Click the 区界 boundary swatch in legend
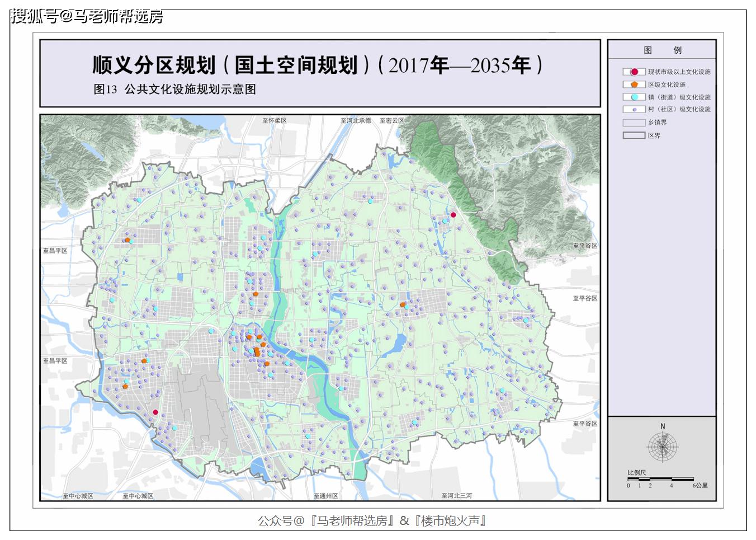Viewport: 756px width, 540px height. [634, 135]
